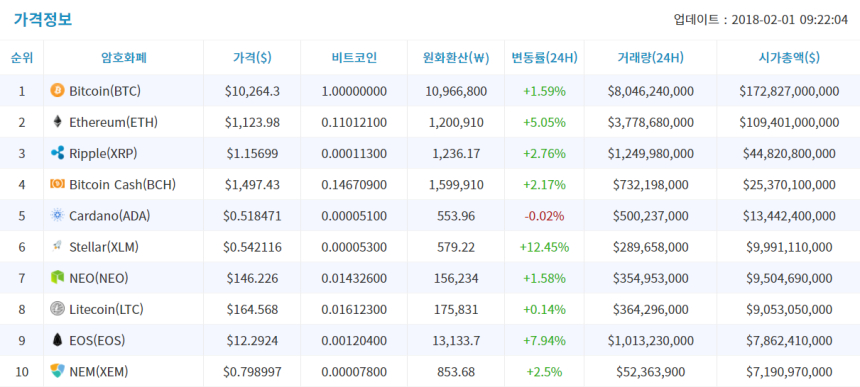Screen dimensions: 860x387
Task: Select Cardano price $0.518471
Action: click(252, 216)
